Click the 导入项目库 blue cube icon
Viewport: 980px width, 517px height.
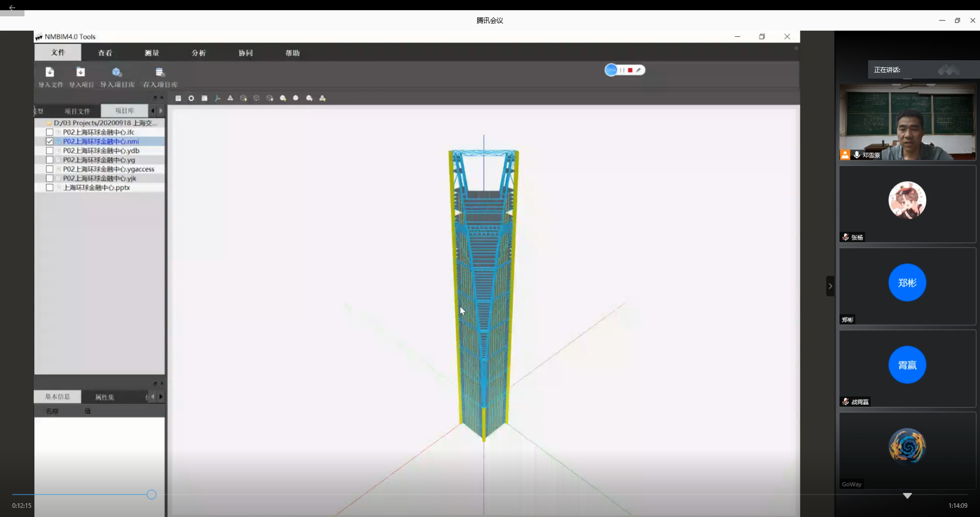[117, 72]
